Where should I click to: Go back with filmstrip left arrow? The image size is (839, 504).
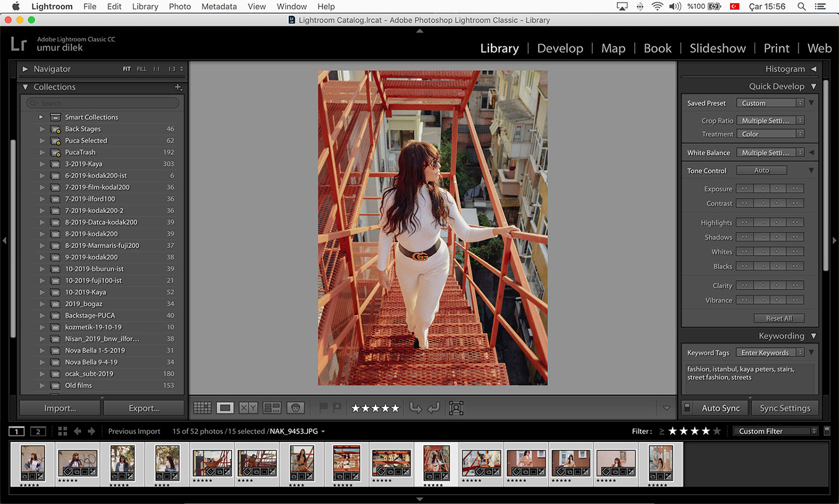(x=78, y=431)
